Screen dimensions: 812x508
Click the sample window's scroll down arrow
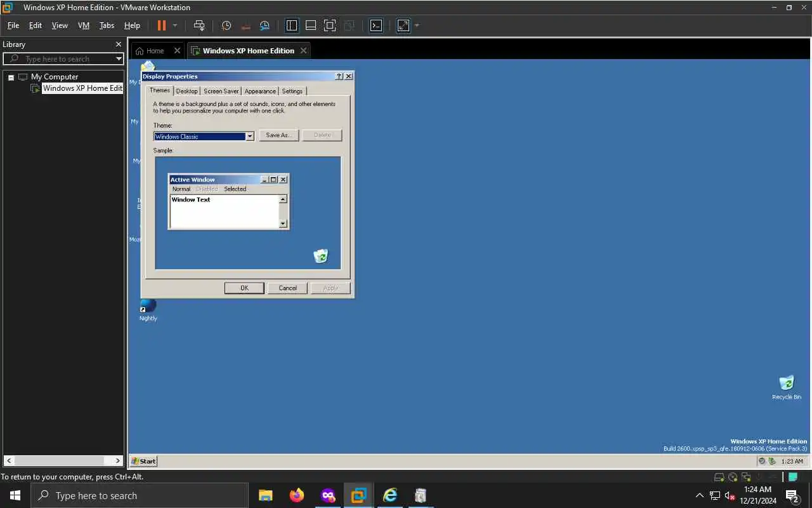(283, 224)
